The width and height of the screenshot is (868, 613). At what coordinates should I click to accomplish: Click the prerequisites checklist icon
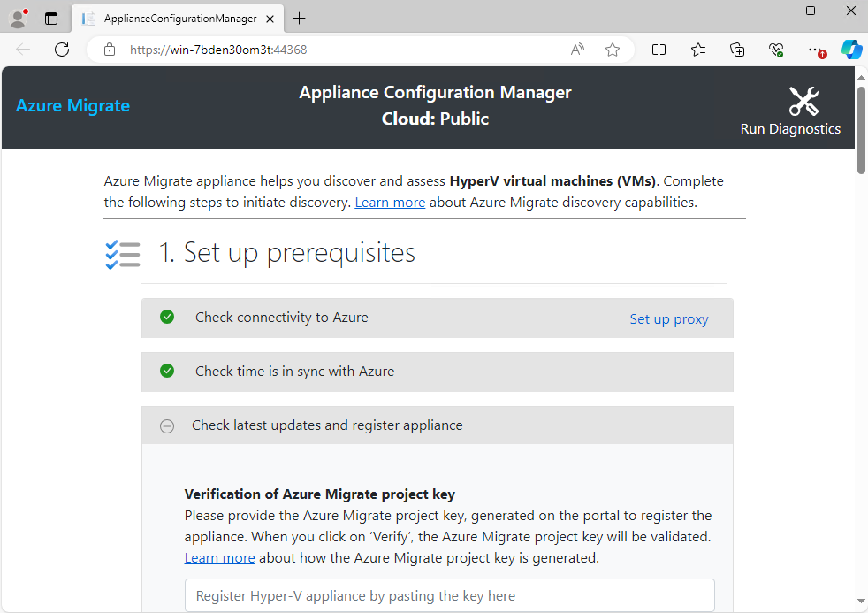[x=122, y=254]
